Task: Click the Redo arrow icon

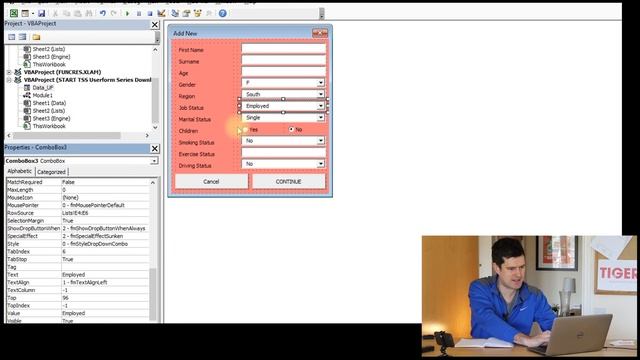Action: (x=114, y=13)
